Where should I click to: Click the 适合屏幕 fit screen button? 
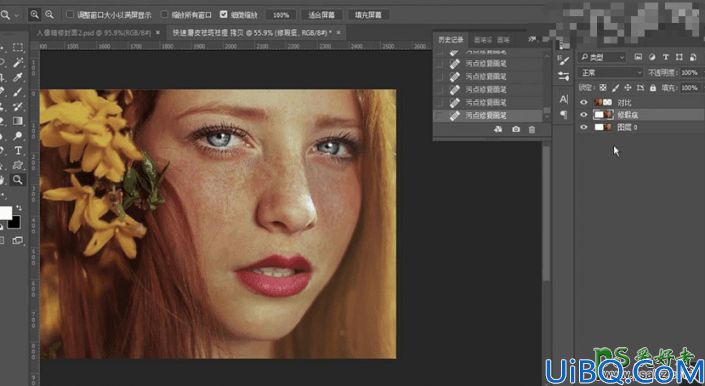click(321, 15)
